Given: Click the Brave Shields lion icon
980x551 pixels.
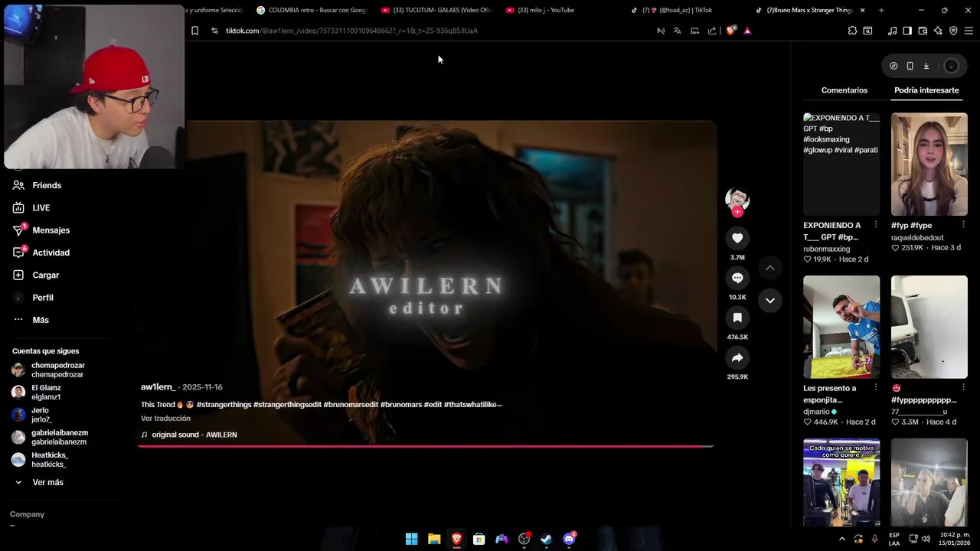Looking at the screenshot, I should [730, 31].
